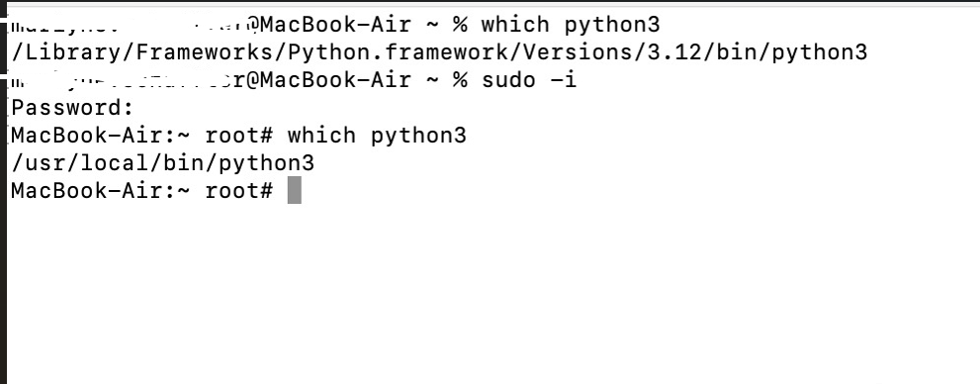The height and width of the screenshot is (384, 980).
Task: Click the /usr/local/bin/python3 output line
Action: click(x=162, y=163)
